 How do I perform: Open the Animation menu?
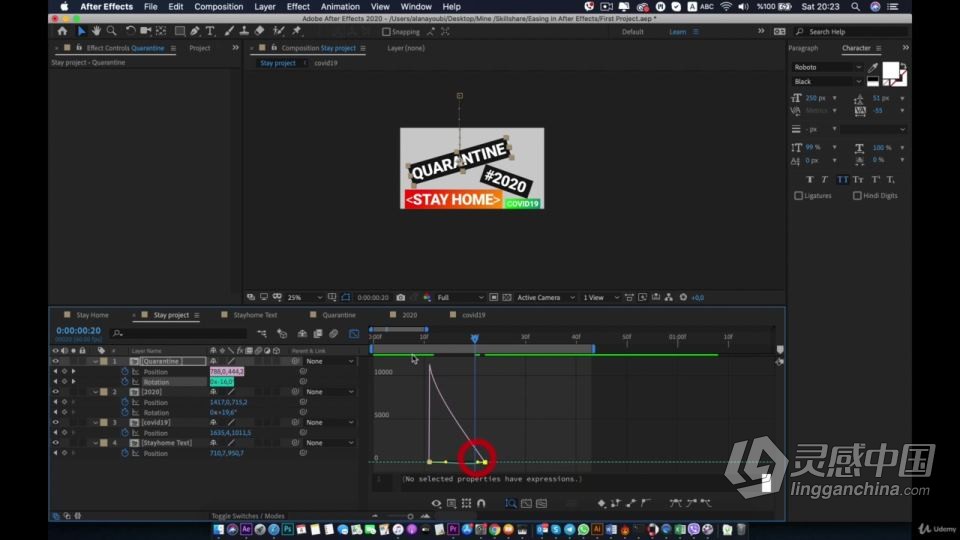tap(340, 7)
